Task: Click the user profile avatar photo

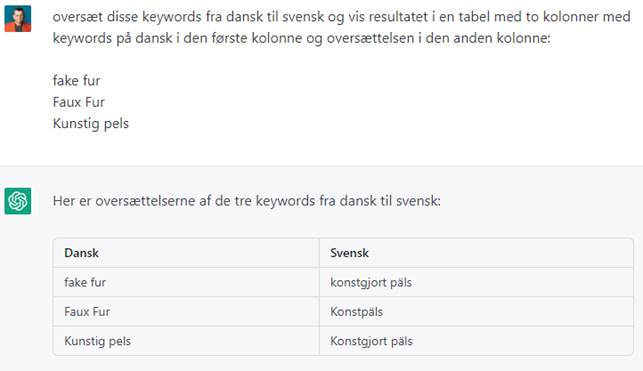Action: [x=18, y=18]
